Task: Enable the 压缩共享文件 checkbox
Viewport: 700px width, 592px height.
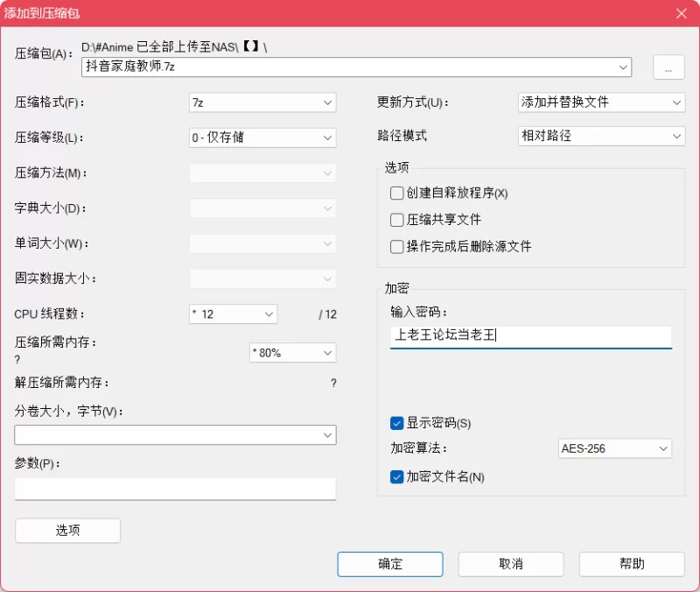Action: point(396,220)
